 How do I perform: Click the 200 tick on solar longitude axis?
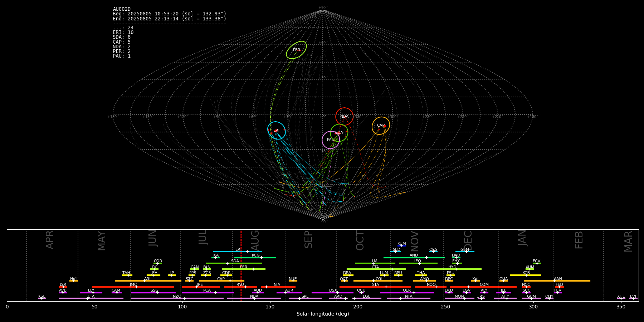click(x=358, y=307)
